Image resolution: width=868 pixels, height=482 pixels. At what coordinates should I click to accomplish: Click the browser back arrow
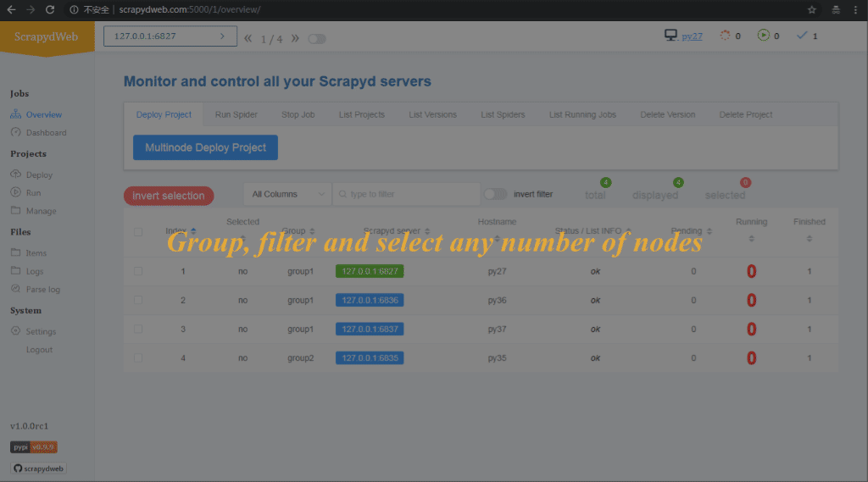point(11,9)
